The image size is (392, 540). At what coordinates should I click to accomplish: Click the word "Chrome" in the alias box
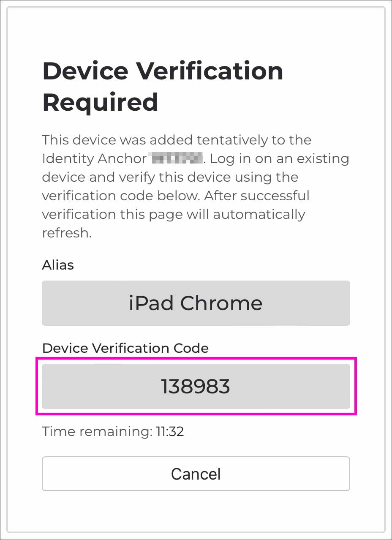point(221,303)
